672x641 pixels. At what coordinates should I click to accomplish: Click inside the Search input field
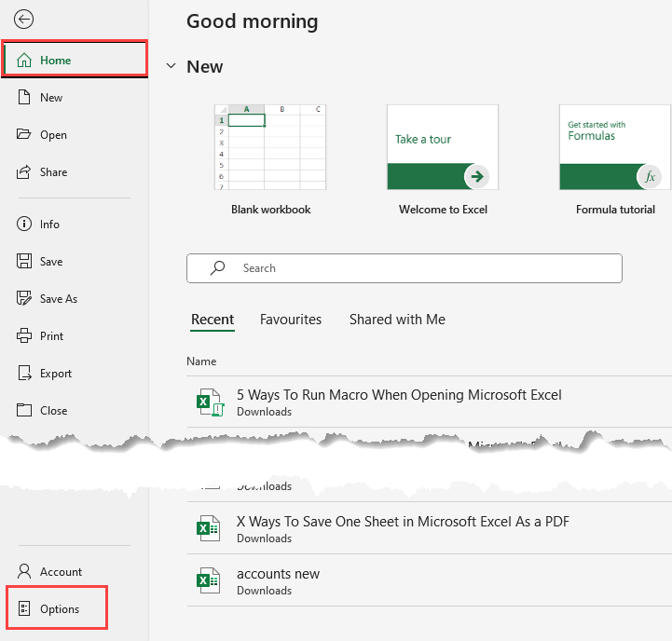(405, 268)
